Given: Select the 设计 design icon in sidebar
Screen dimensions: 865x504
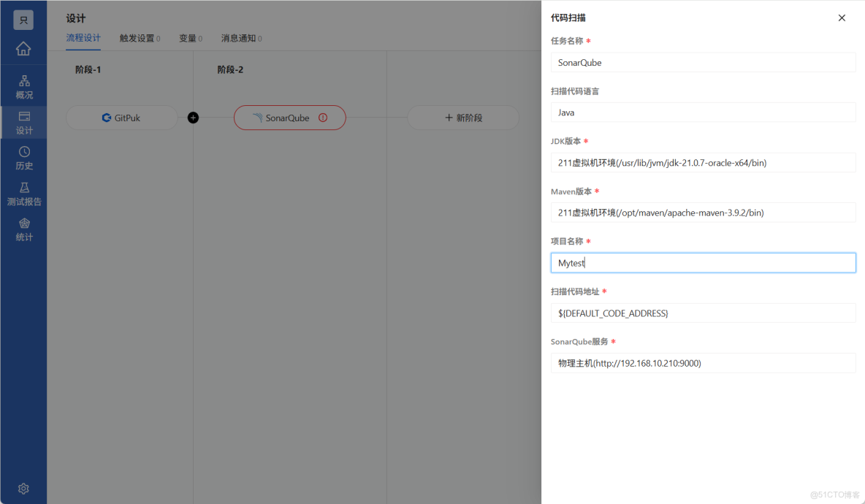Looking at the screenshot, I should (x=24, y=122).
